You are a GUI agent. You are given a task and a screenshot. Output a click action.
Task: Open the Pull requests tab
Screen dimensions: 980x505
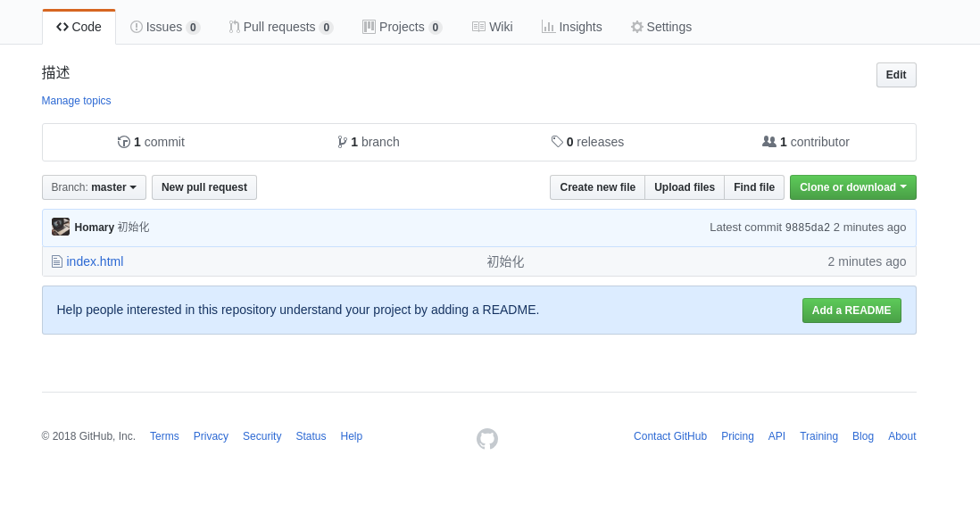pos(281,27)
